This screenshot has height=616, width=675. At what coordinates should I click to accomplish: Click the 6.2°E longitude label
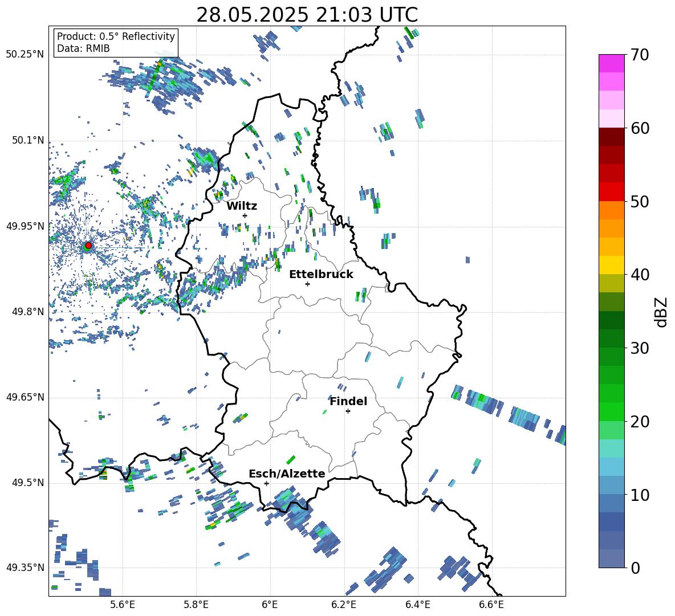point(344,605)
